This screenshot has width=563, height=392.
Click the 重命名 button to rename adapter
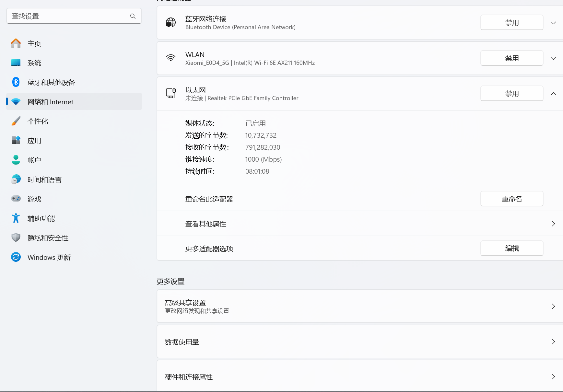pyautogui.click(x=511, y=199)
